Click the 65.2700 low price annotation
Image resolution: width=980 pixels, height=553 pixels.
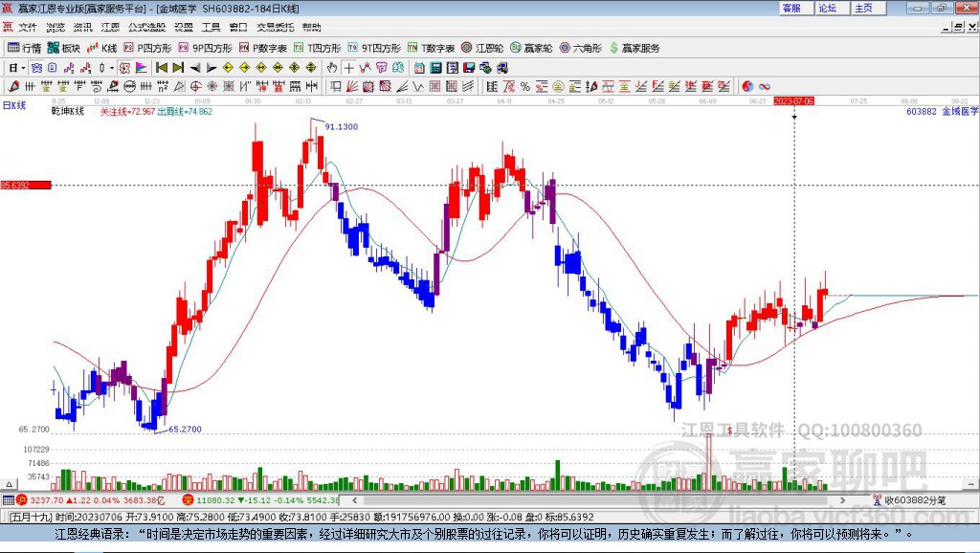point(185,430)
